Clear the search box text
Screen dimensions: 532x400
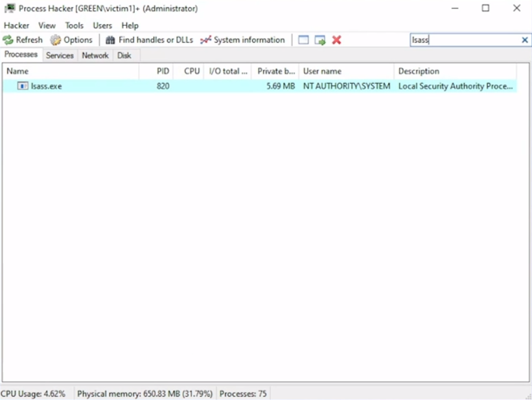(x=524, y=40)
